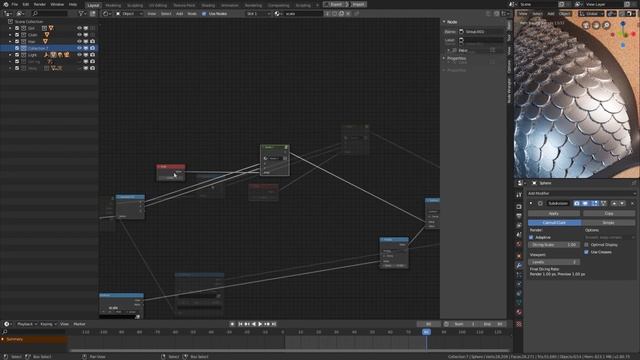Toggle modifier render camera icon
This screenshot has width=640, height=360.
(x=576, y=203)
